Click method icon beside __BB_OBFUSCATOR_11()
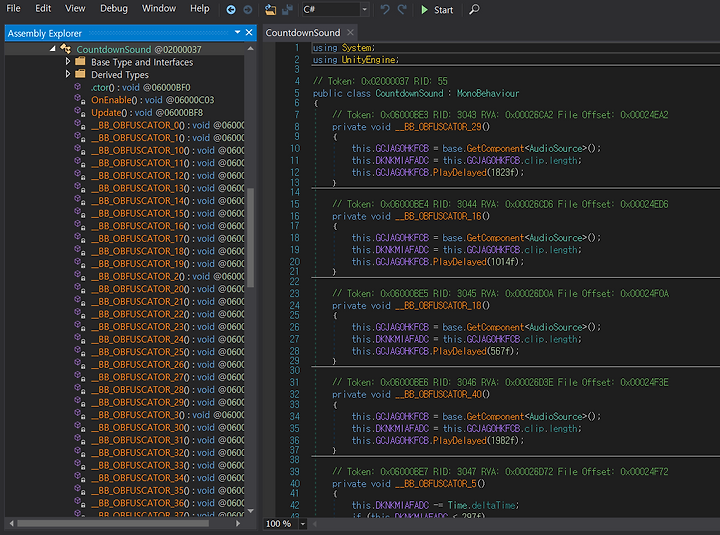The height and width of the screenshot is (535, 720). click(79, 162)
